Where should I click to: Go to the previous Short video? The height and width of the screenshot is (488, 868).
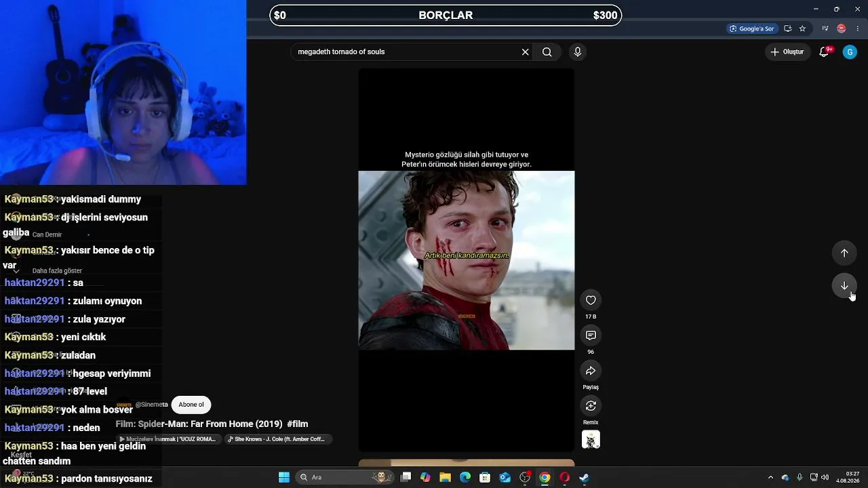844,253
